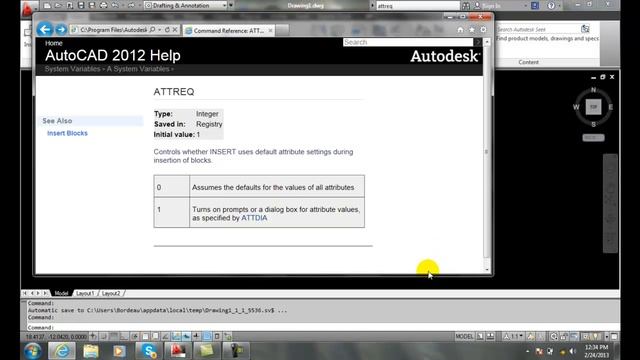Click the Autodesk Exchange icon in title bar
The width and height of the screenshot is (640, 360).
[x=535, y=6]
